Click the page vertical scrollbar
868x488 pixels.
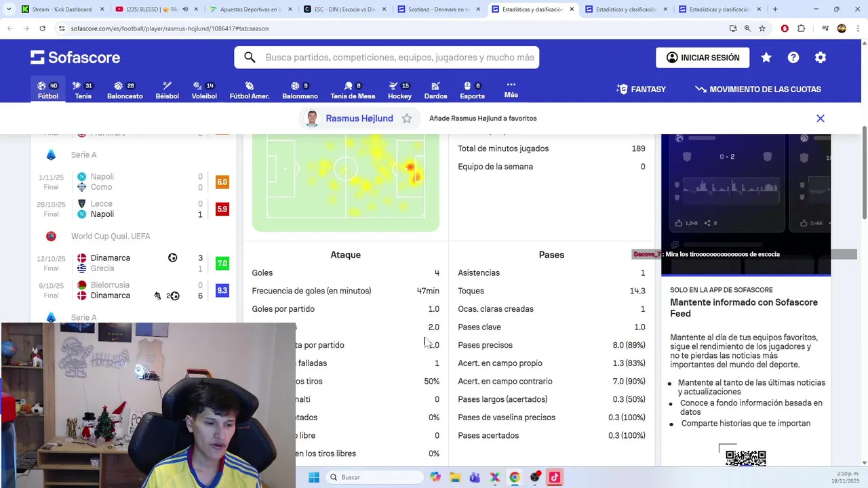point(864,173)
